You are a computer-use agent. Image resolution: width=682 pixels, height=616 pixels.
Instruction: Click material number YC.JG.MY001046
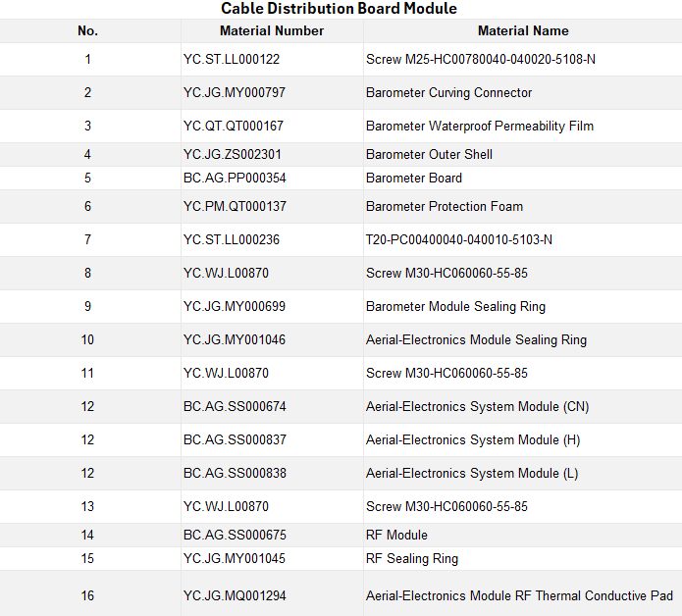tap(235, 339)
